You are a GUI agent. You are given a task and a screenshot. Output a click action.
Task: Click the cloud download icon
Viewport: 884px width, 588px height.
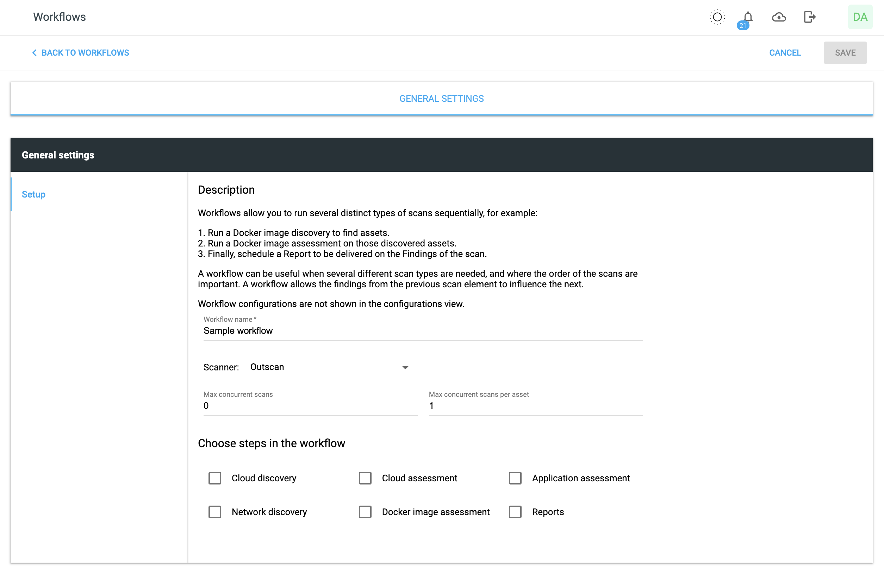779,17
